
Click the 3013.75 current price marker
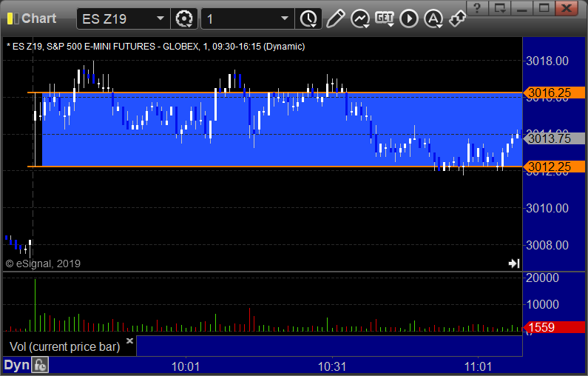[554, 138]
